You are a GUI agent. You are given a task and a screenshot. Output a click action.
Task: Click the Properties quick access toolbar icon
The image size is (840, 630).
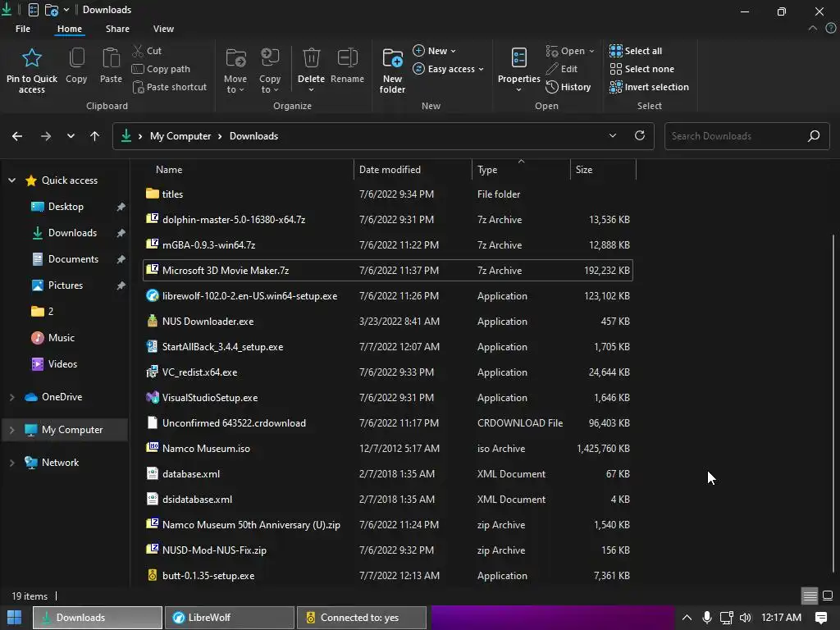click(33, 10)
